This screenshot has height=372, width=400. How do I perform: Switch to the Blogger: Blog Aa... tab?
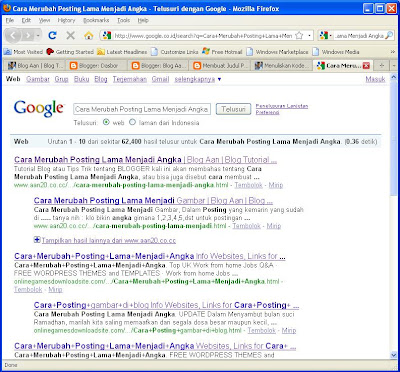(x=158, y=66)
